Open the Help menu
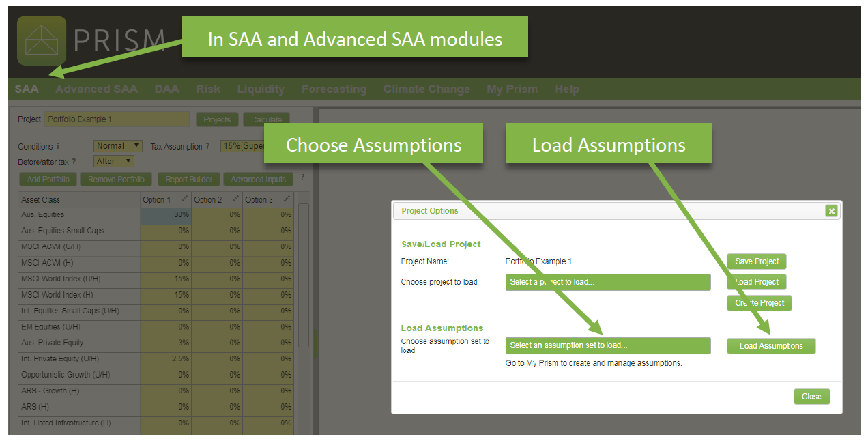Viewport: 868px width, 441px height. (567, 89)
